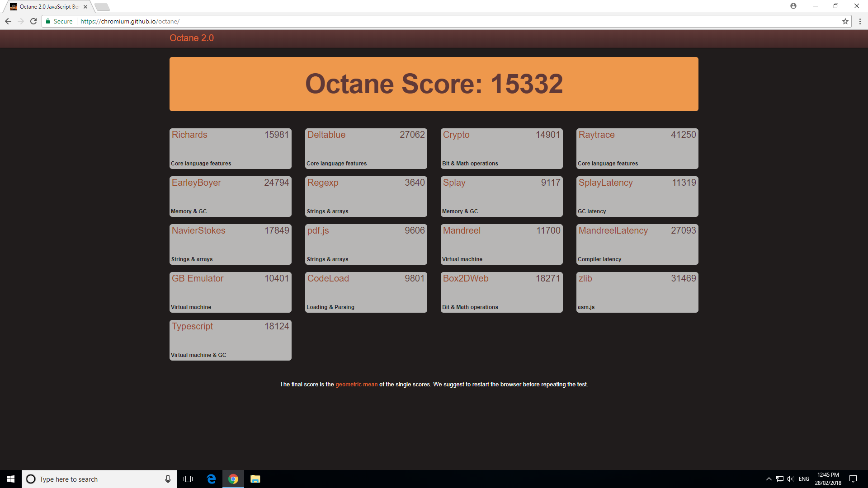Click the CodeLoad score 9801
This screenshot has width=868, height=488.
click(x=415, y=278)
